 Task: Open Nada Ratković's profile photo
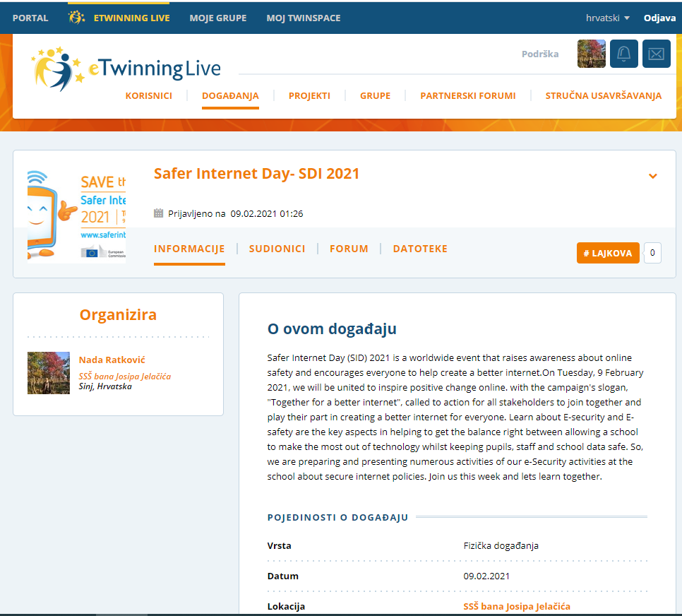click(x=48, y=373)
